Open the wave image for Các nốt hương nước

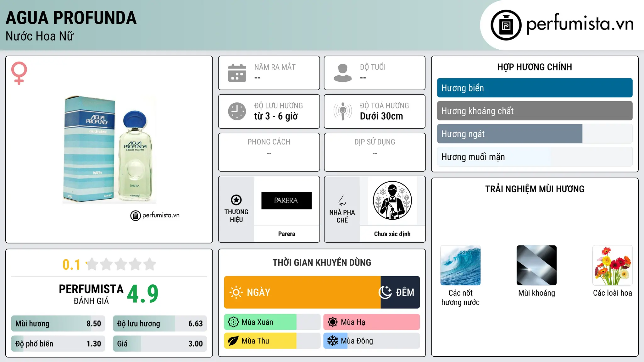point(460,265)
